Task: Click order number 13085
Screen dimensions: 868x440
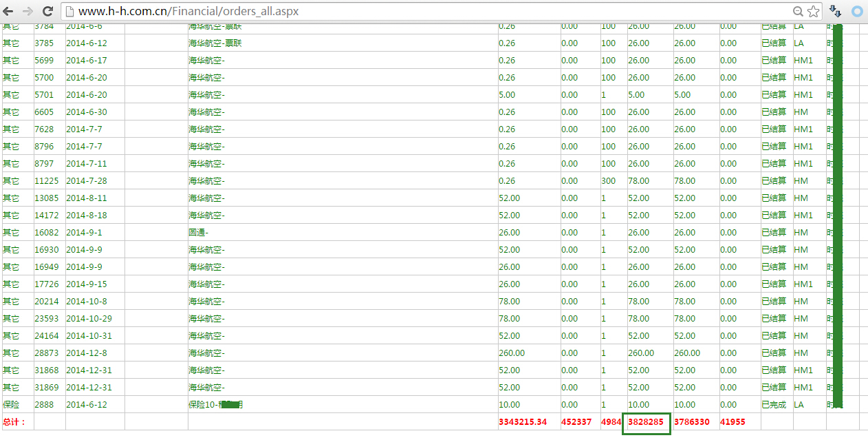Action: pyautogui.click(x=47, y=198)
